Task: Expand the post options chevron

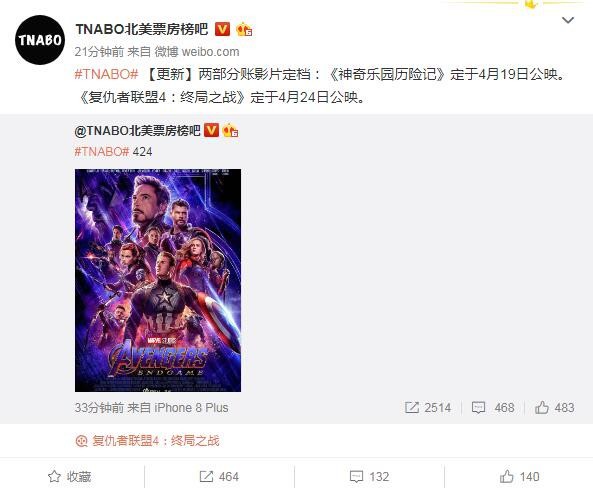Action: tap(568, 20)
